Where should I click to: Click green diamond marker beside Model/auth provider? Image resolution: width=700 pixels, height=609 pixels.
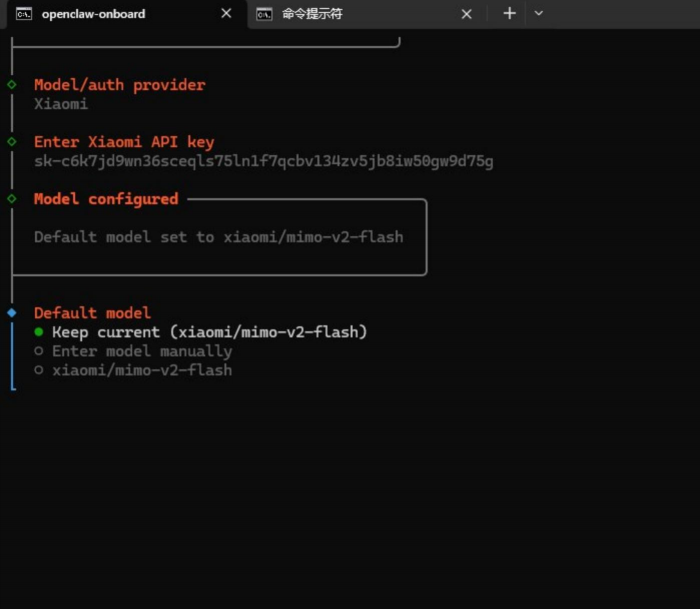(12, 85)
